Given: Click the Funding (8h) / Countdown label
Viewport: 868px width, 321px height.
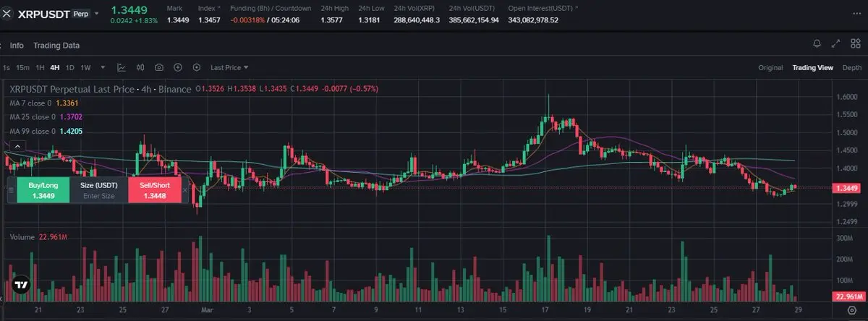Looking at the screenshot, I should point(271,8).
